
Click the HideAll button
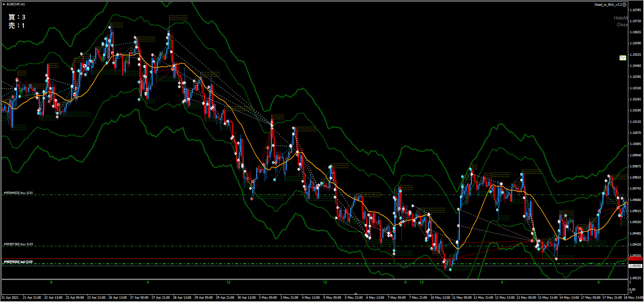pos(621,18)
